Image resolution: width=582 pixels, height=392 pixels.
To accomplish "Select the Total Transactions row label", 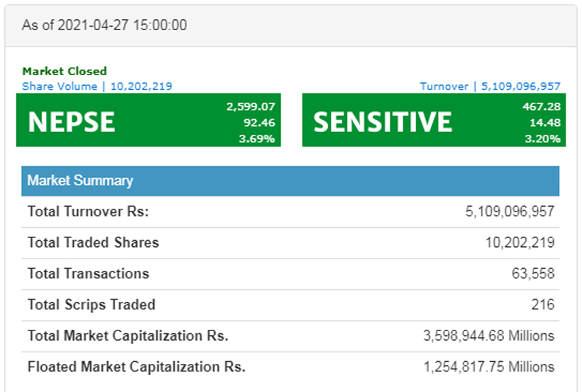I will (x=88, y=274).
